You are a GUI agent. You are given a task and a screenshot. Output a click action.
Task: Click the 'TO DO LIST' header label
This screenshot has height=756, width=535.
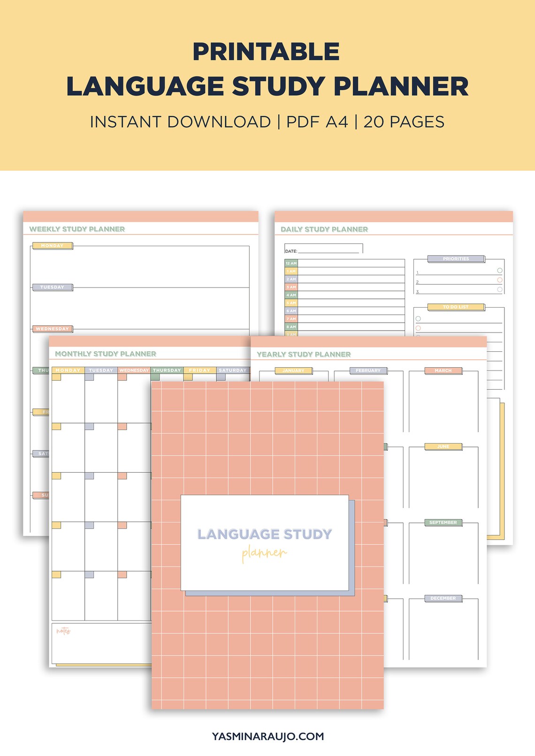coord(456,307)
